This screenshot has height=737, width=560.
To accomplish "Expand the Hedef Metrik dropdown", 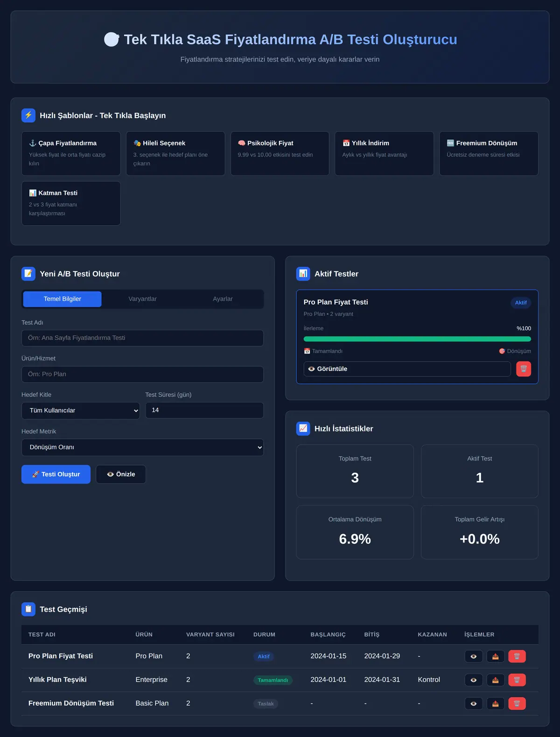I will pos(142,447).
